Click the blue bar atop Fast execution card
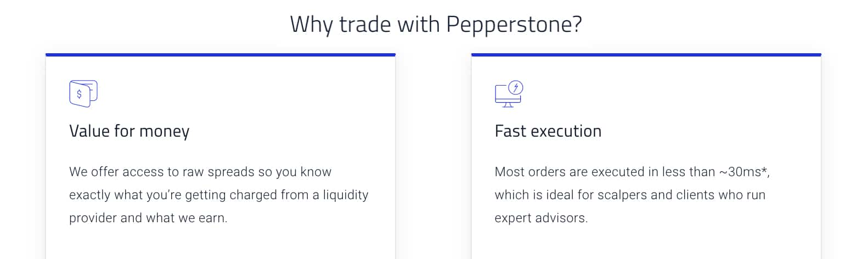This screenshot has height=259, width=868. 646,55
